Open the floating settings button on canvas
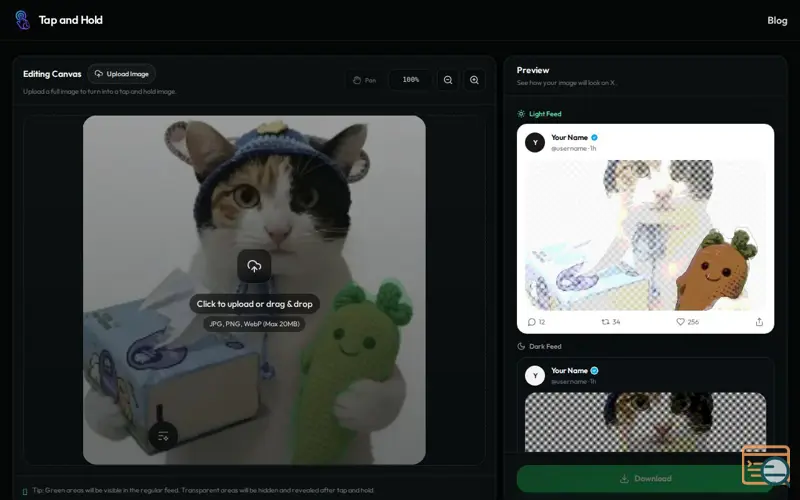The width and height of the screenshot is (800, 500). tap(163, 436)
